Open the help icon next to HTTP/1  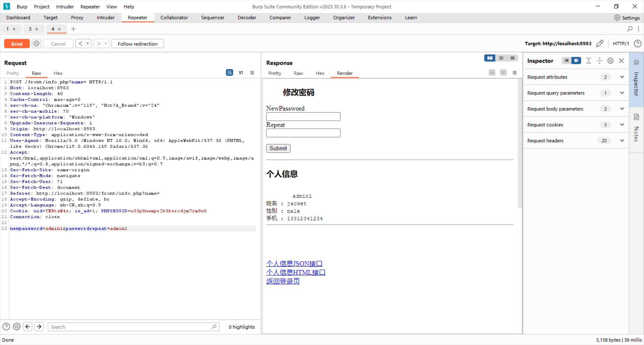638,44
